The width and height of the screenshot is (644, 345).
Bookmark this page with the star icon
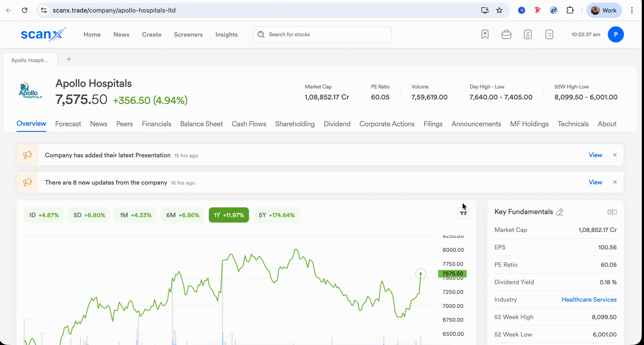499,10
